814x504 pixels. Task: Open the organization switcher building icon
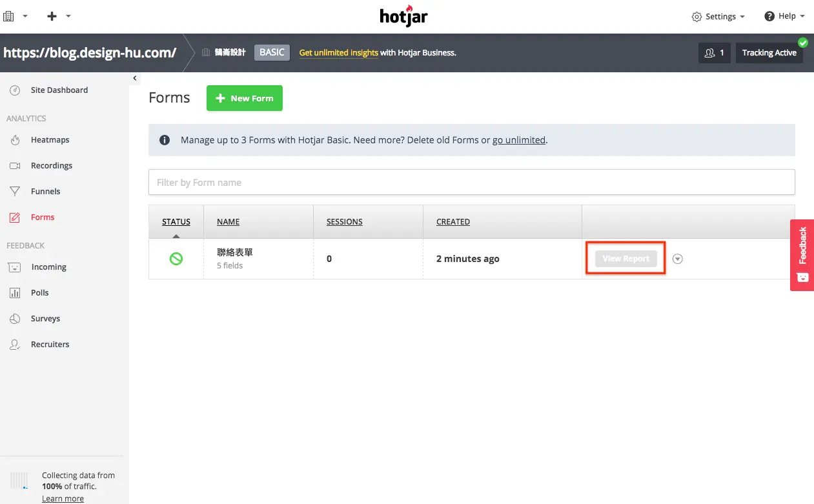(x=8, y=16)
